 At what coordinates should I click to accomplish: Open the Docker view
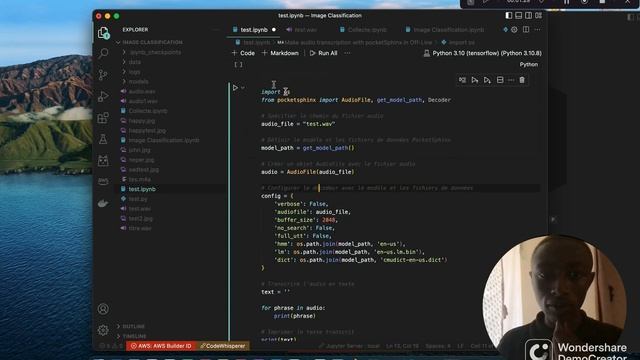coord(103,203)
